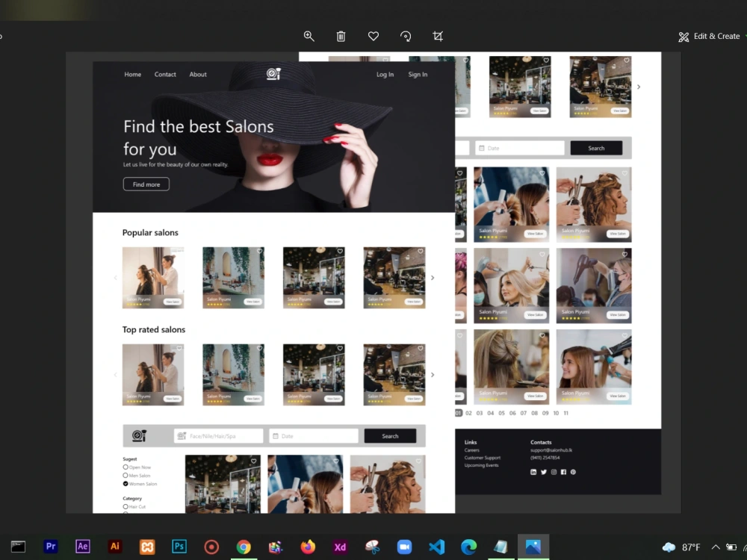The image size is (747, 560).
Task: Open Firefox from the taskbar
Action: pos(308,547)
